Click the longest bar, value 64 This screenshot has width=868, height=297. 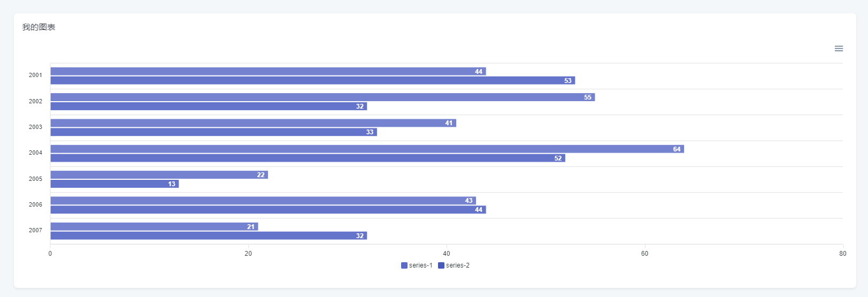tap(367, 149)
